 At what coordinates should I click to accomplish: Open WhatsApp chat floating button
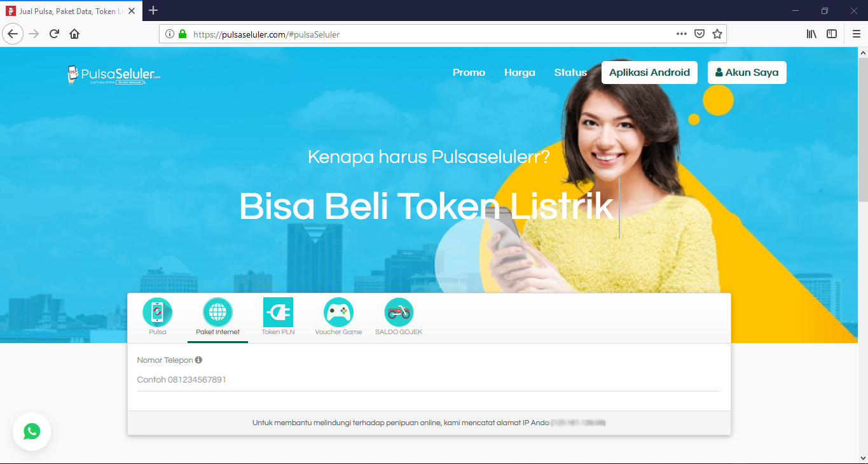click(32, 432)
